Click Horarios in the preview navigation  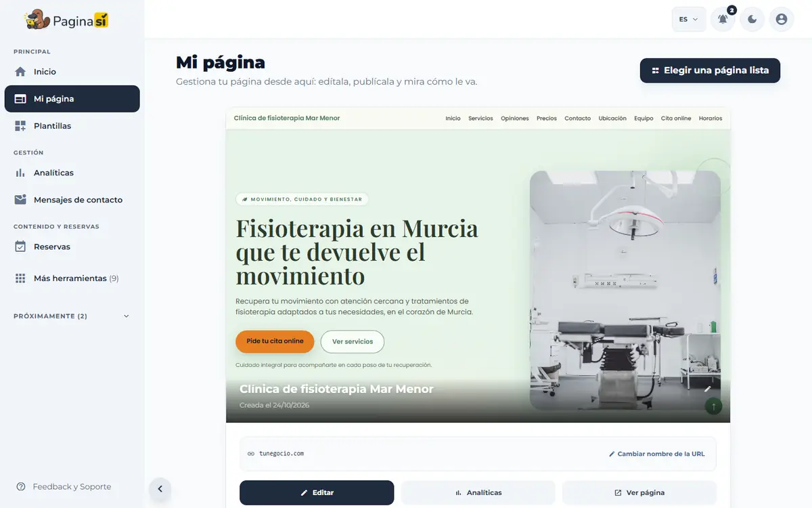pyautogui.click(x=710, y=119)
